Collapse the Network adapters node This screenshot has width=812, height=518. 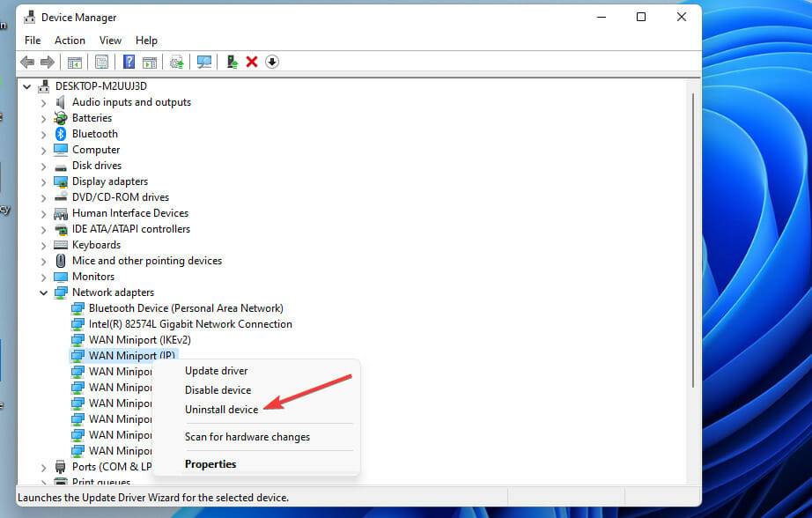point(43,292)
